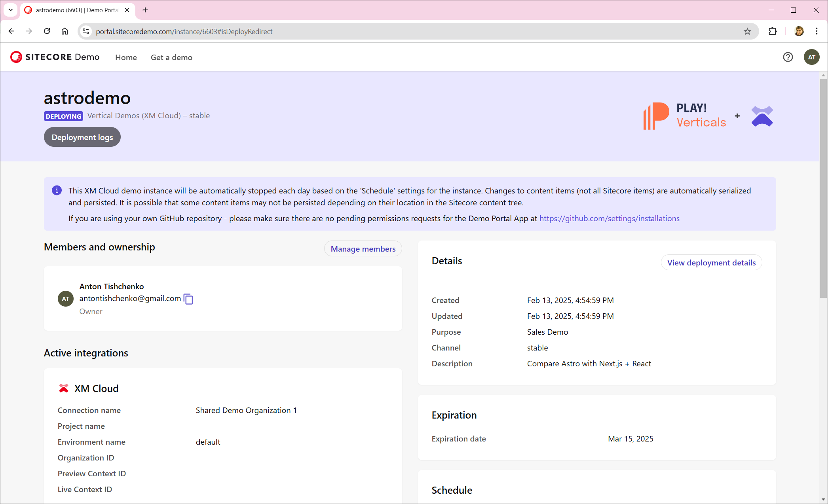Open Deployment logs
Screen dimensions: 828x504
pos(82,137)
